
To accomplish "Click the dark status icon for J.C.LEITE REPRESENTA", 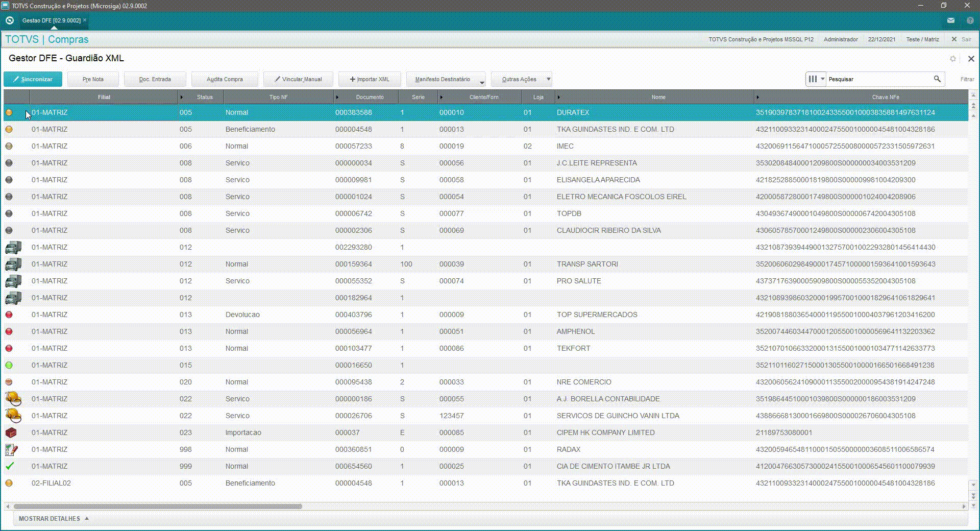I will 9,163.
